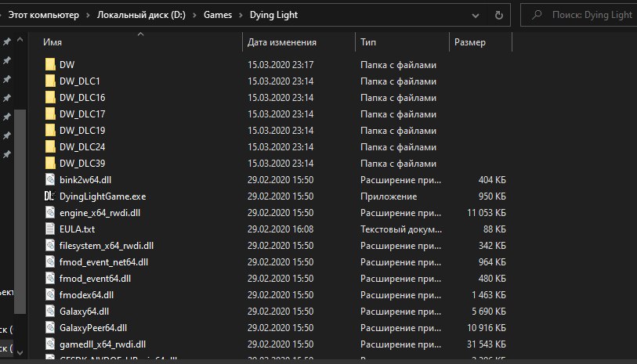
Task: Select the fmod_event_net64.dll file name
Action: click(x=103, y=262)
